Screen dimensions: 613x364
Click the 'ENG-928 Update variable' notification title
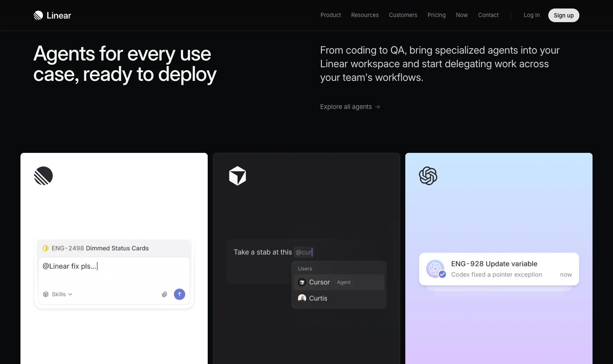pyautogui.click(x=494, y=264)
